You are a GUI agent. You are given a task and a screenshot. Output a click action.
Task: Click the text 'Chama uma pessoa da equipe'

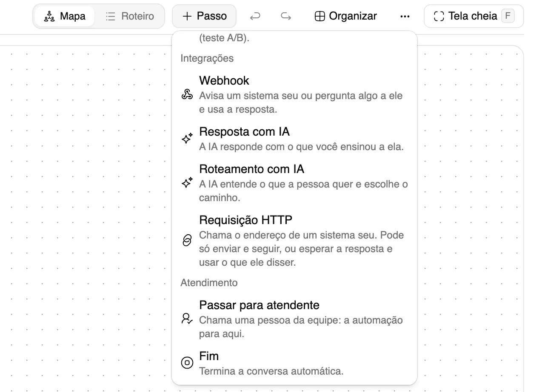click(x=269, y=320)
